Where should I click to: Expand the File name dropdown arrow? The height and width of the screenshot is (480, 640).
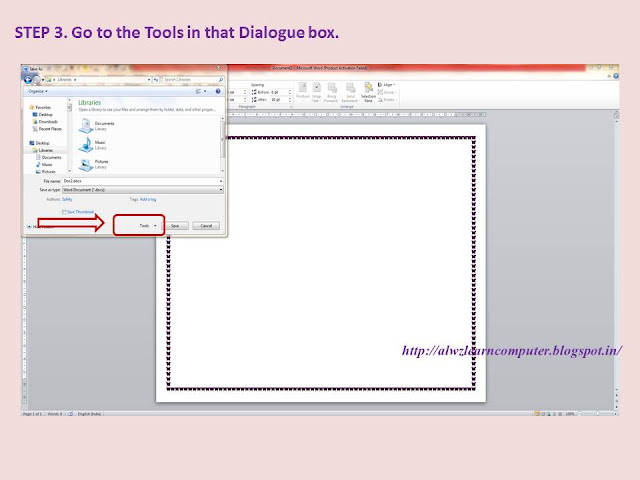click(221, 181)
